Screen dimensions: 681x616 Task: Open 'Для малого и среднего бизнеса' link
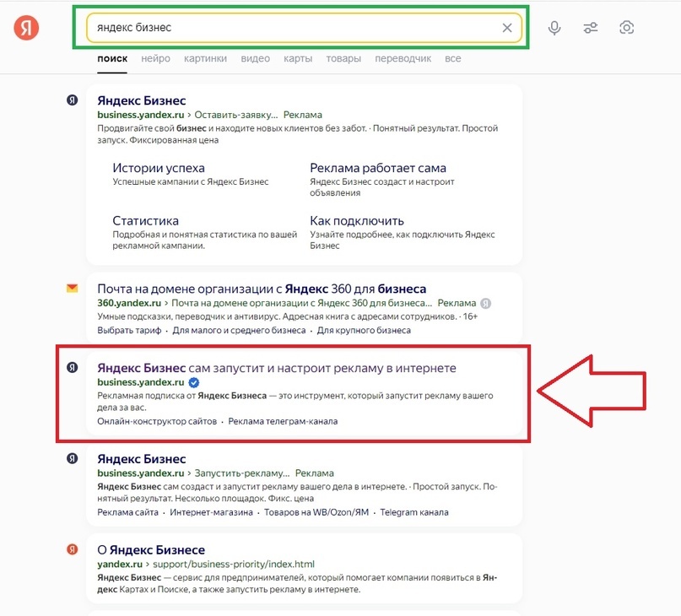coord(239,330)
